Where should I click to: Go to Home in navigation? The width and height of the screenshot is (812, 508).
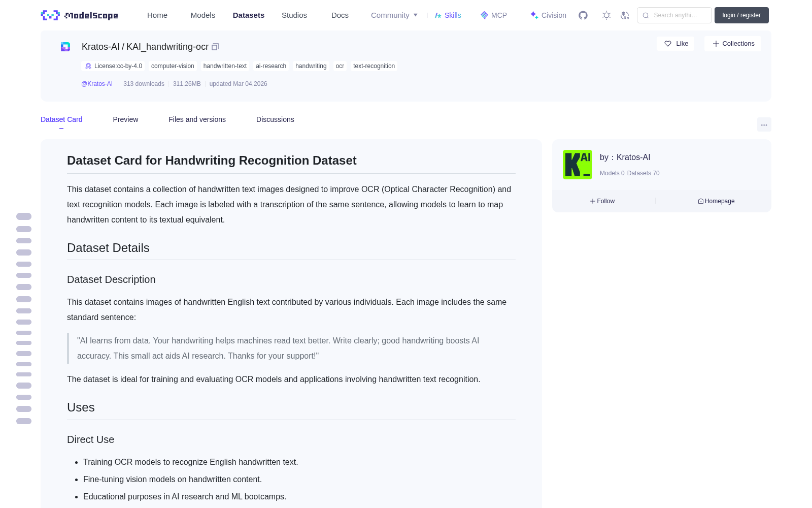tap(157, 15)
